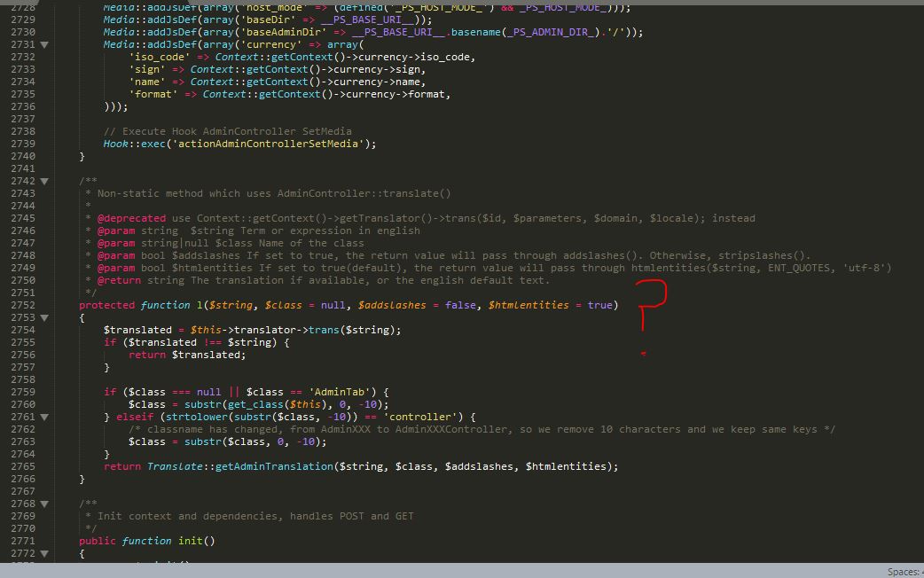Click 'currency->name' on line 2734
The image size is (924, 578).
[380, 82]
